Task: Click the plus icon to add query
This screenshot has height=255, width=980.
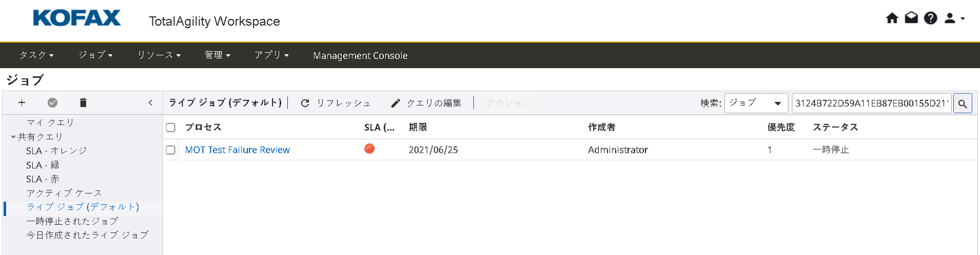Action: 22,103
